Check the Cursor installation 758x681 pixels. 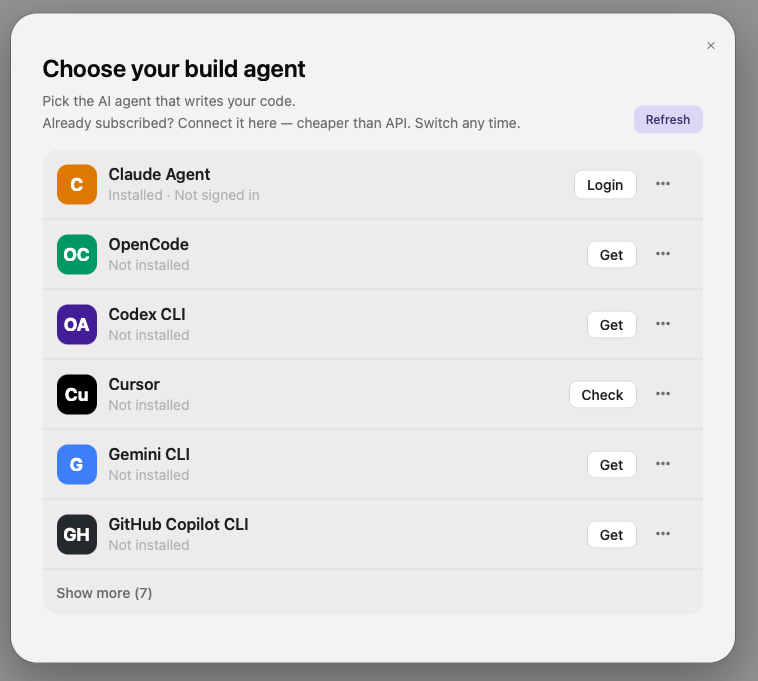[x=603, y=395]
